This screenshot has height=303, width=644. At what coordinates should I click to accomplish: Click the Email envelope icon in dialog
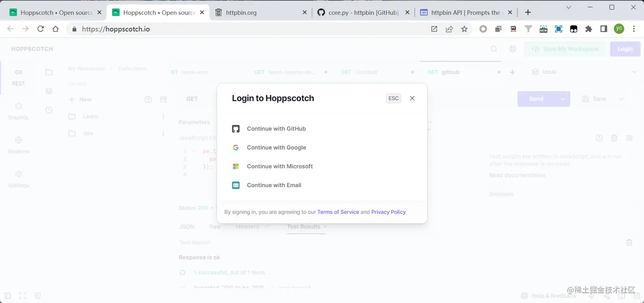[236, 185]
